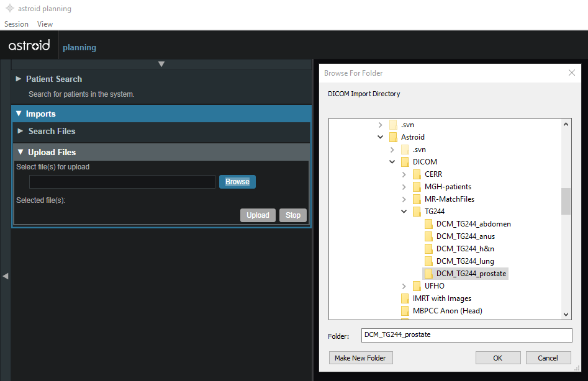Viewport: 588px width, 381px height.
Task: Click the down arrow above Patient Search
Action: (x=161, y=64)
